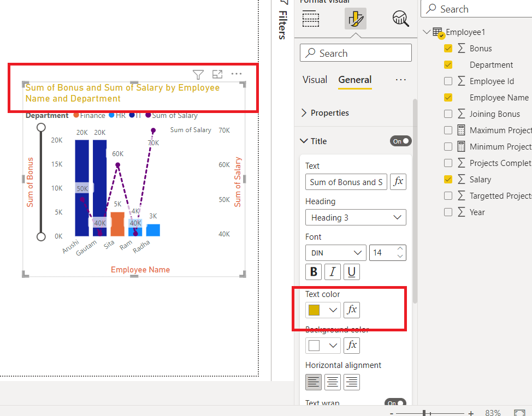Check the Maximum Project field checkbox
Screen dimensions: 532x416
tap(448, 130)
